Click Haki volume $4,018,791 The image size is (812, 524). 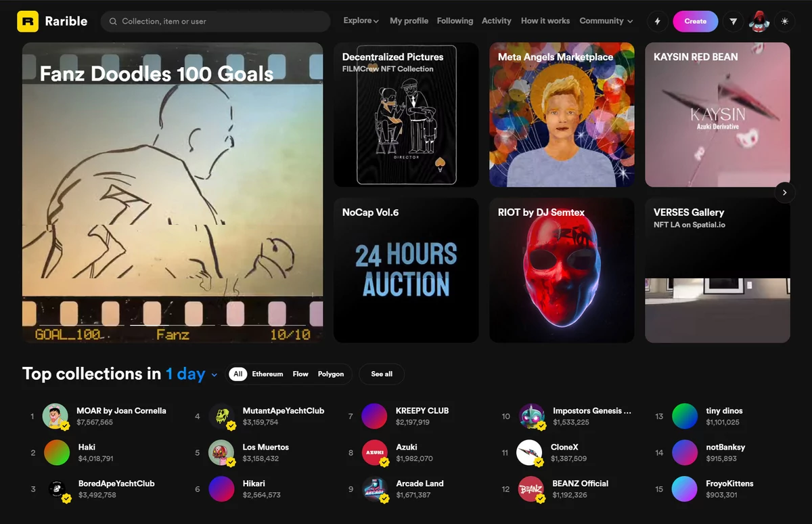pos(95,459)
